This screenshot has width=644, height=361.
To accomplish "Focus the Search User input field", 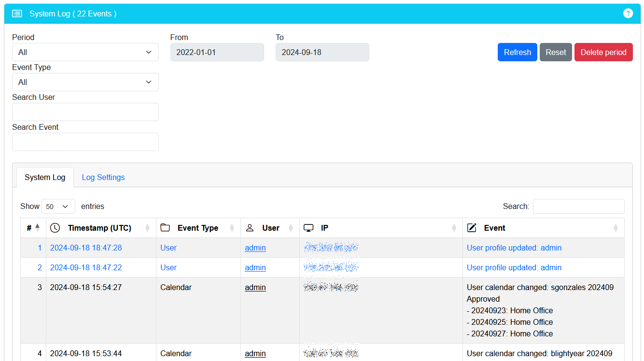I will (85, 112).
